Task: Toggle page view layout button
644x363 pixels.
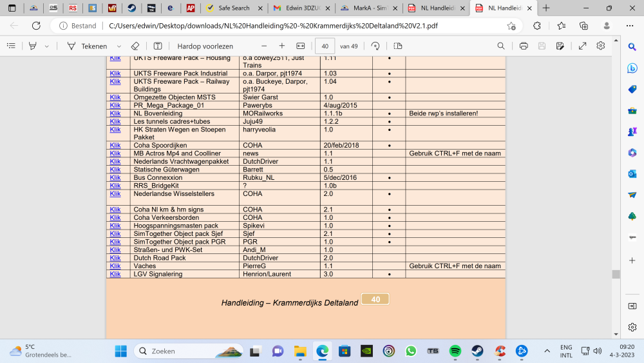Action: point(398,46)
